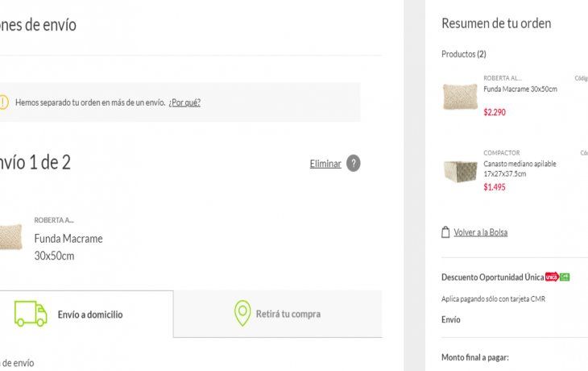
Task: Click the 'Eliminar' link for Envío 1
Action: pyautogui.click(x=325, y=164)
